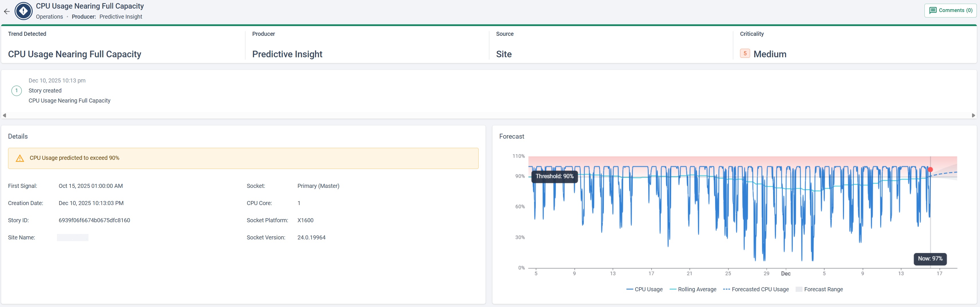The image size is (980, 307).
Task: Click the criticality level 5 badge
Action: [744, 53]
